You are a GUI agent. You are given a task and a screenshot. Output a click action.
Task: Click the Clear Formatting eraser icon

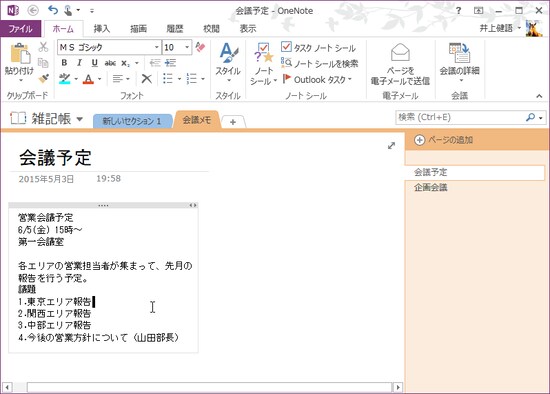[x=200, y=47]
